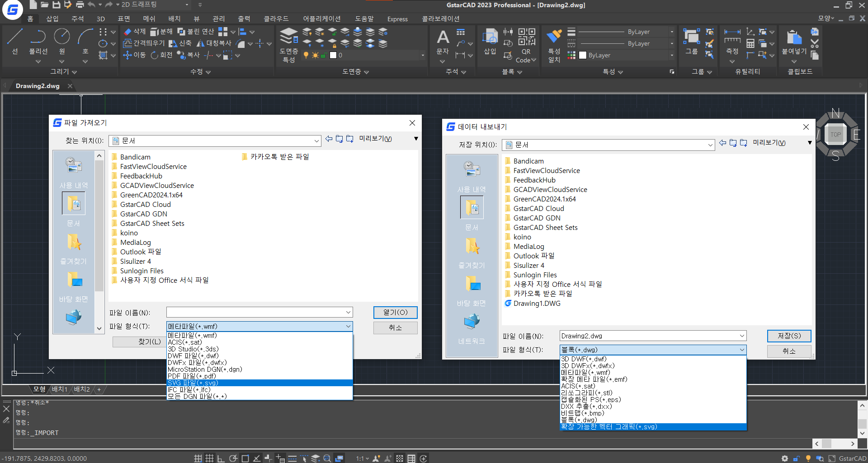
Task: Open the 파일 이름 combo in import dialog
Action: point(348,313)
